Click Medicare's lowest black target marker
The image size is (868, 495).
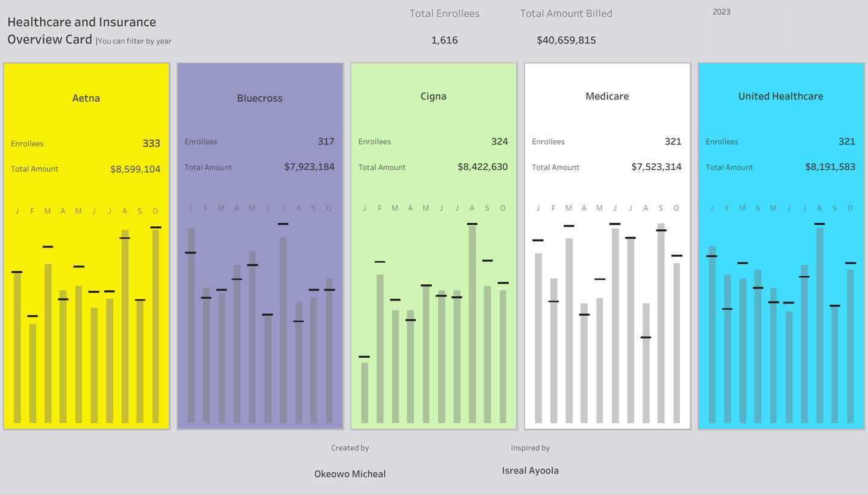click(646, 337)
